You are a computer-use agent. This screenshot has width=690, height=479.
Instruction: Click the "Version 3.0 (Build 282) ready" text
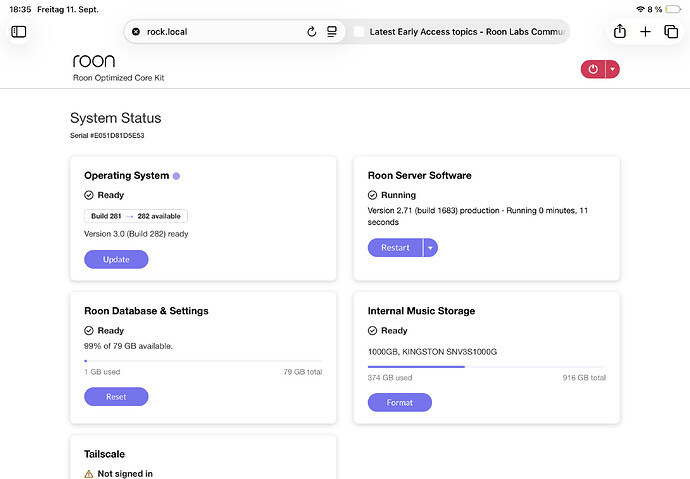coord(136,234)
